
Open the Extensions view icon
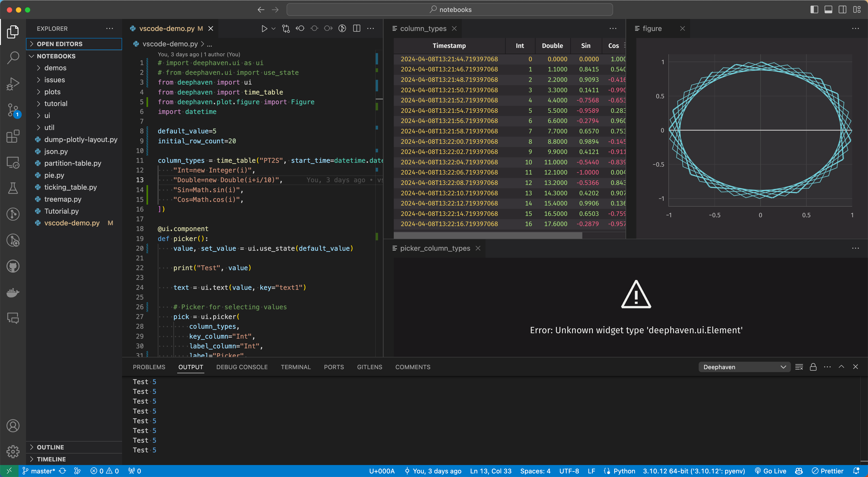click(13, 136)
